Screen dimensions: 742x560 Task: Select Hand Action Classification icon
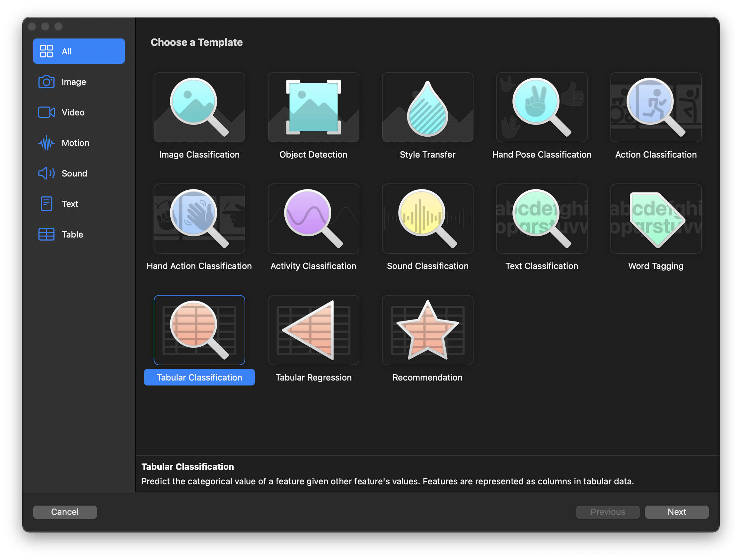coord(199,219)
